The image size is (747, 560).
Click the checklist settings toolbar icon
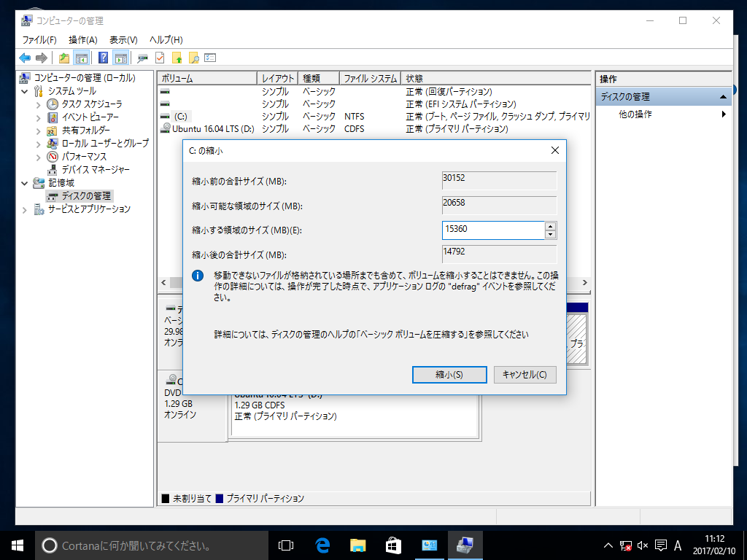(x=210, y=58)
